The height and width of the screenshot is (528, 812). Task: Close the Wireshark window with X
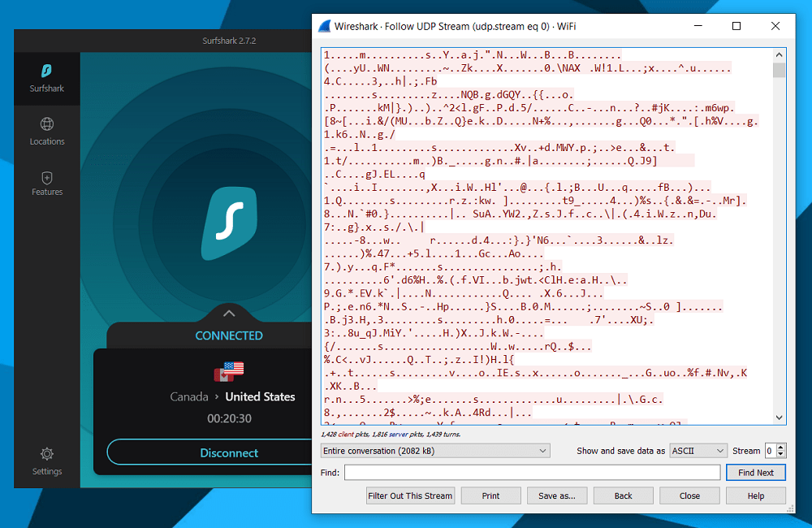click(775, 26)
